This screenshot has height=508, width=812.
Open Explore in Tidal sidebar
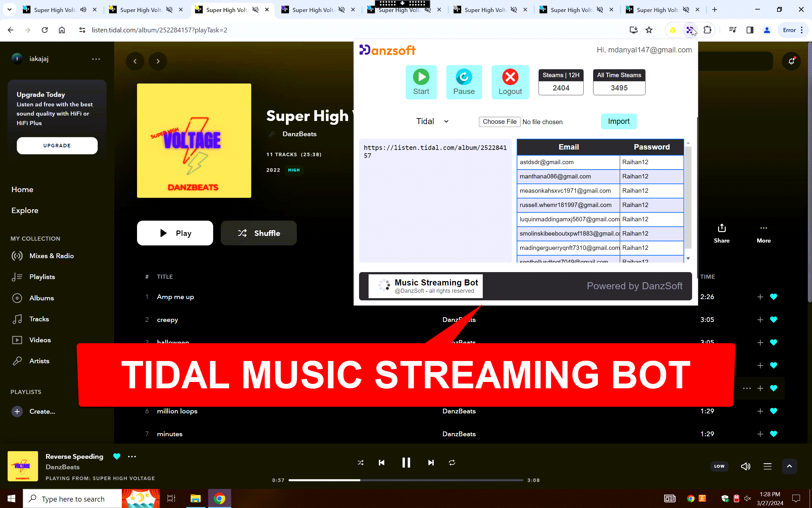tap(25, 210)
